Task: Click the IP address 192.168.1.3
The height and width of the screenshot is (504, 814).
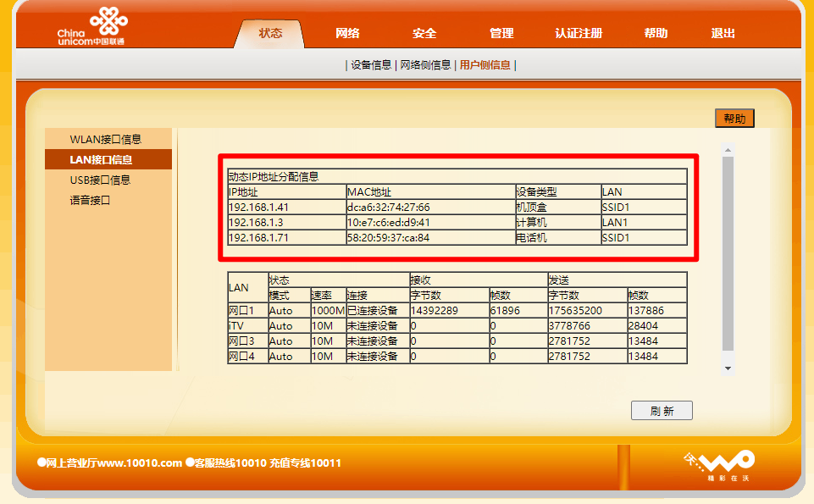Action: [x=256, y=222]
